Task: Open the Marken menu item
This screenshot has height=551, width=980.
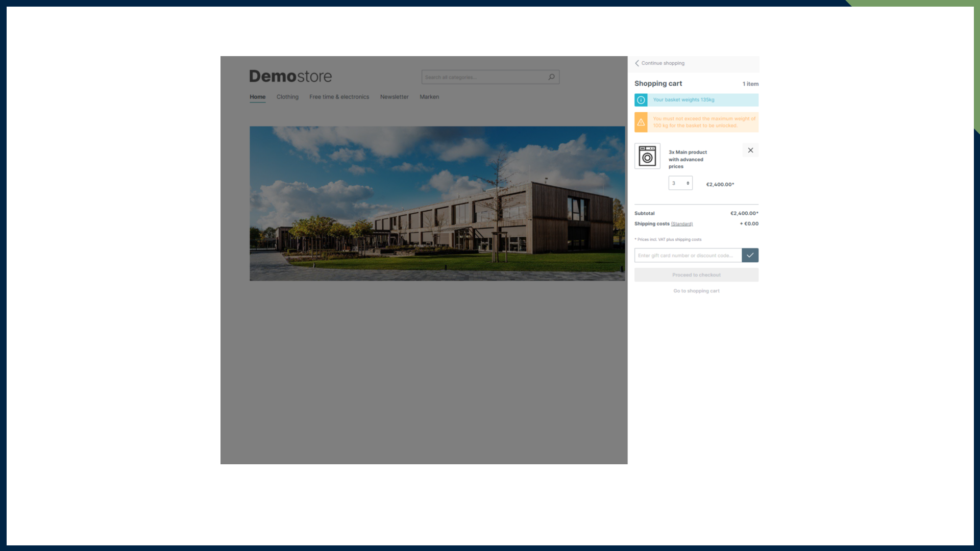Action: click(429, 97)
